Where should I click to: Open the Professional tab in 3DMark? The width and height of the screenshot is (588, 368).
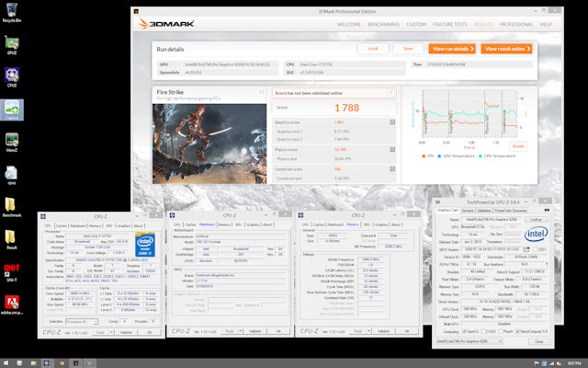[x=516, y=25]
